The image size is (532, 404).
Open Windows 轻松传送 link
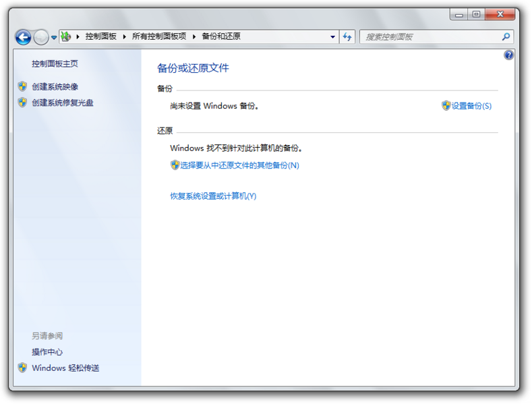click(x=65, y=368)
